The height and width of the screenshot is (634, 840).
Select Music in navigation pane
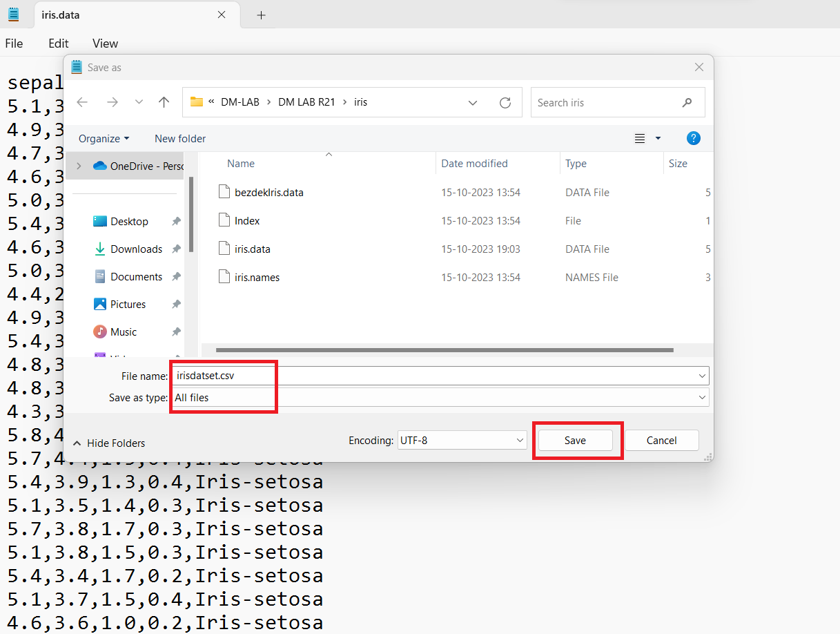124,332
